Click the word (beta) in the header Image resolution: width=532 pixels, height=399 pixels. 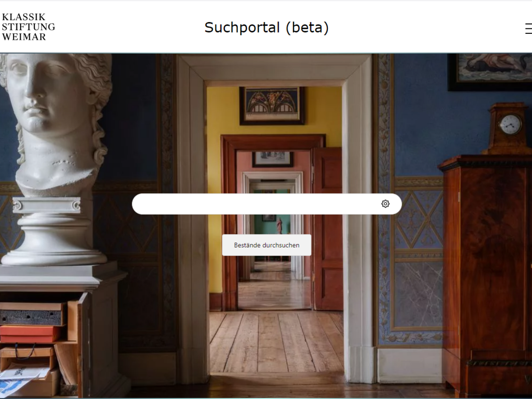pos(307,28)
